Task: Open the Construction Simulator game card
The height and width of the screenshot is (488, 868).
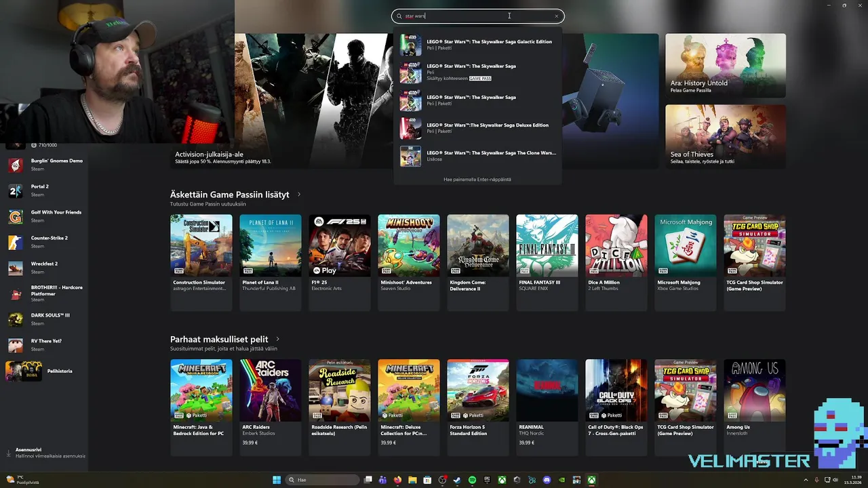Action: pos(201,262)
